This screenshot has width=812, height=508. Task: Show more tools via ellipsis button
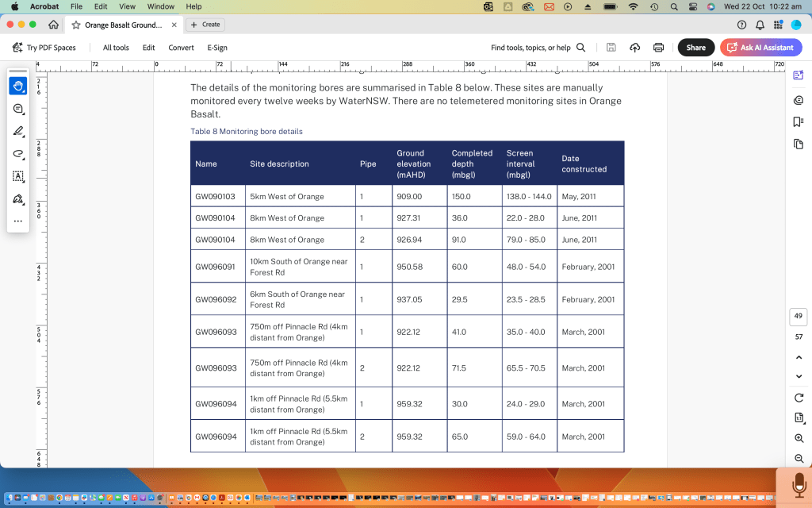[x=18, y=221]
